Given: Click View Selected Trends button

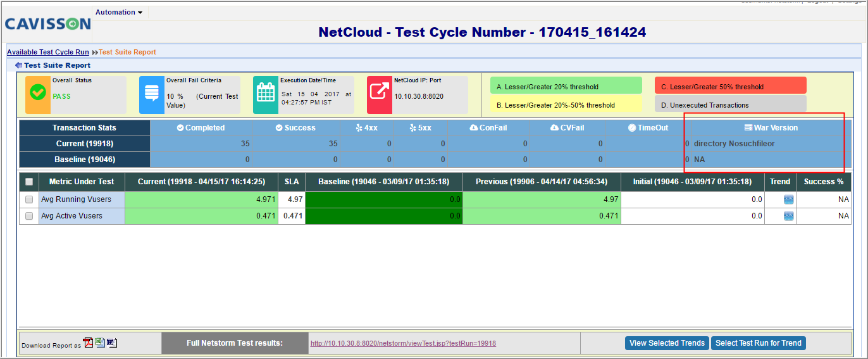Looking at the screenshot, I should (667, 343).
